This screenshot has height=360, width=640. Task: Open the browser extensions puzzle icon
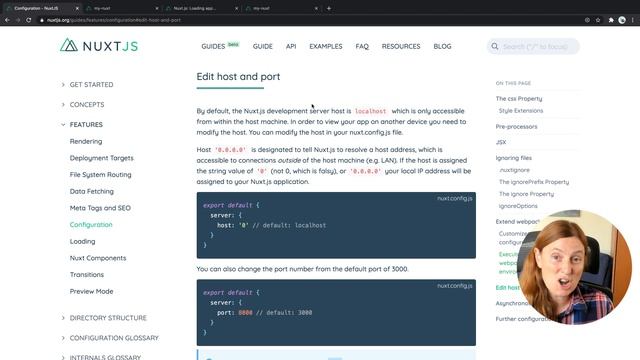tap(611, 20)
